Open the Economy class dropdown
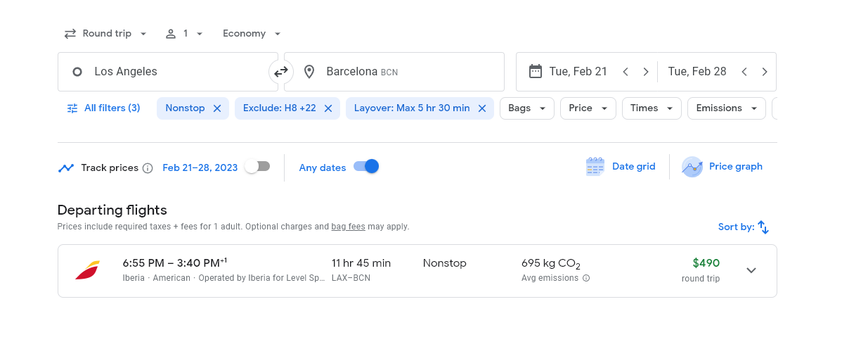Viewport: 868px width, 354px height. click(252, 34)
